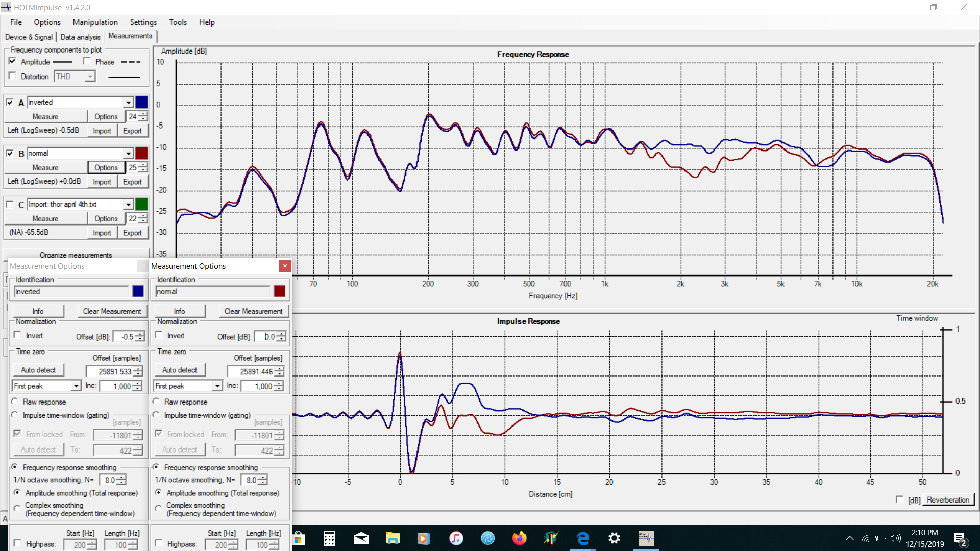Increase measurement A number spinner
The width and height of the screenshot is (980, 551).
click(x=143, y=114)
